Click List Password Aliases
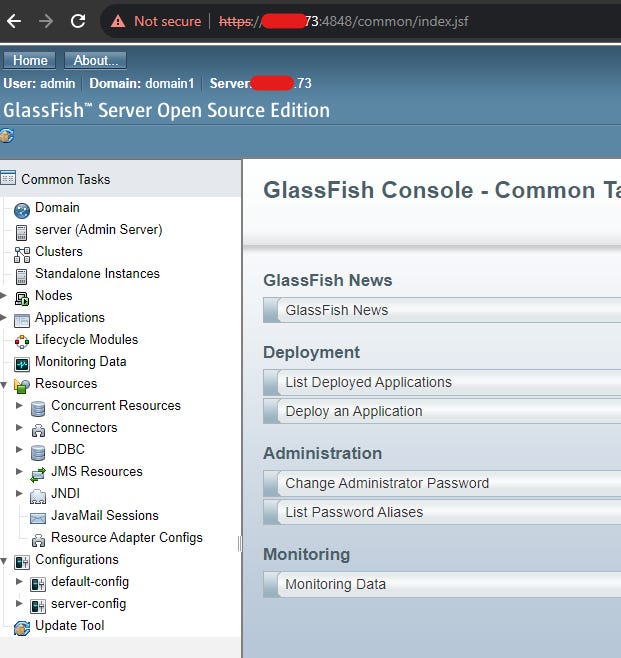Screen dimensions: 621x658 pyautogui.click(x=442, y=512)
